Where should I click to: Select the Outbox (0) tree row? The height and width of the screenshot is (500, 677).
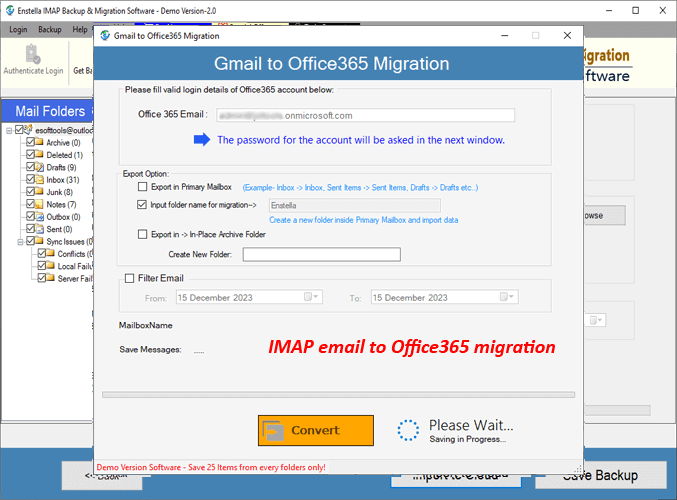pos(63,217)
